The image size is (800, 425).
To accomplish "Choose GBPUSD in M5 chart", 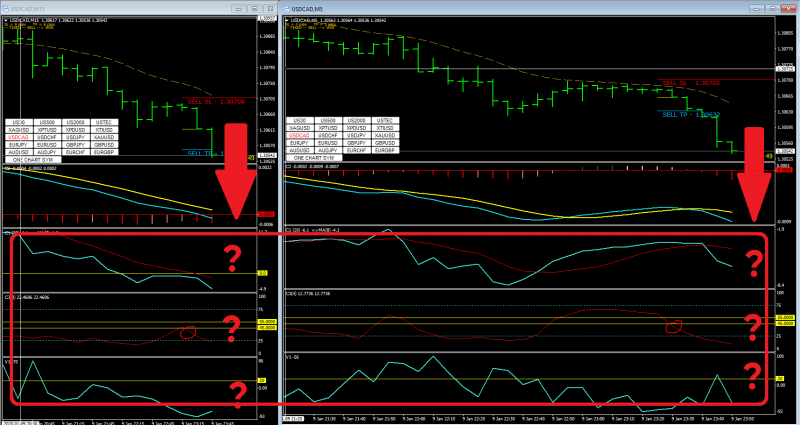I will 385,143.
